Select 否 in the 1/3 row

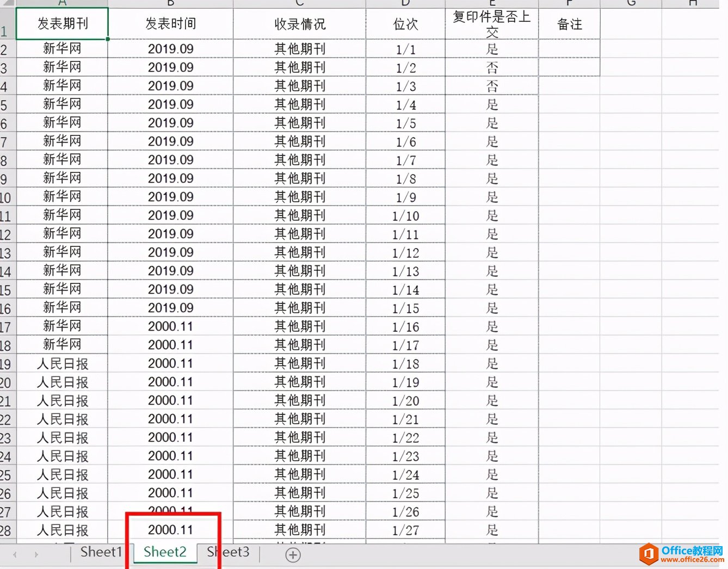pos(492,86)
